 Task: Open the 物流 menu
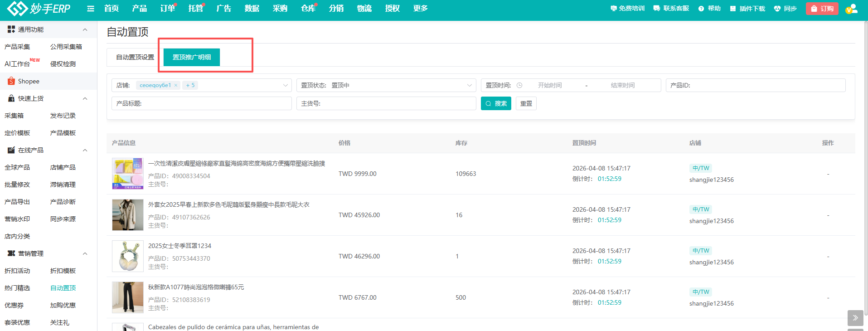tap(364, 8)
